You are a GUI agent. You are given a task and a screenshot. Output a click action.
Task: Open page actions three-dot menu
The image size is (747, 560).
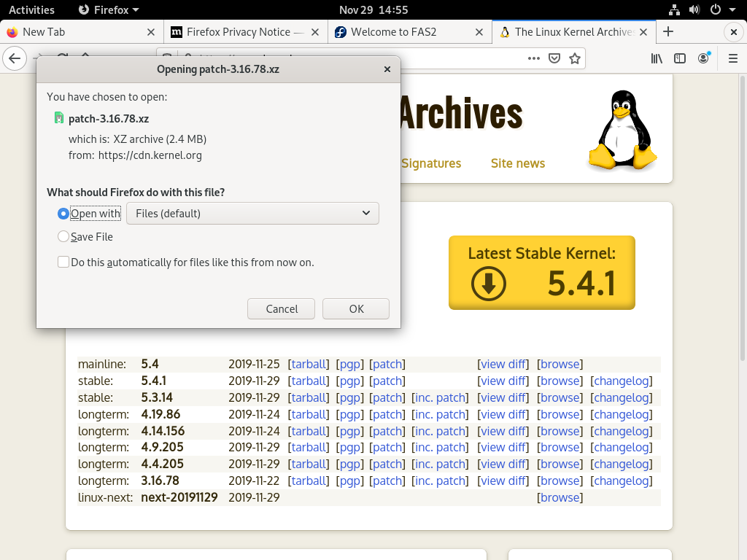(533, 58)
